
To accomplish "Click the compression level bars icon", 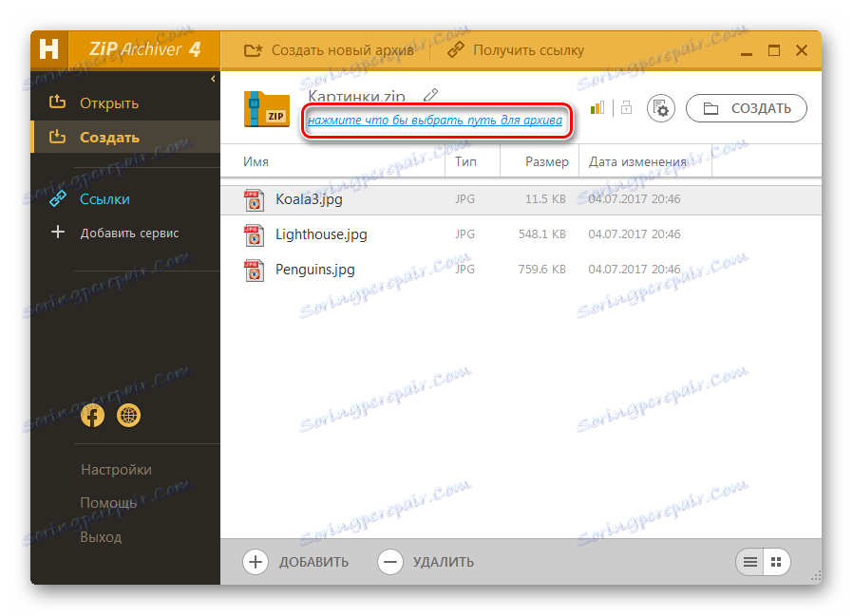I will 597,107.
